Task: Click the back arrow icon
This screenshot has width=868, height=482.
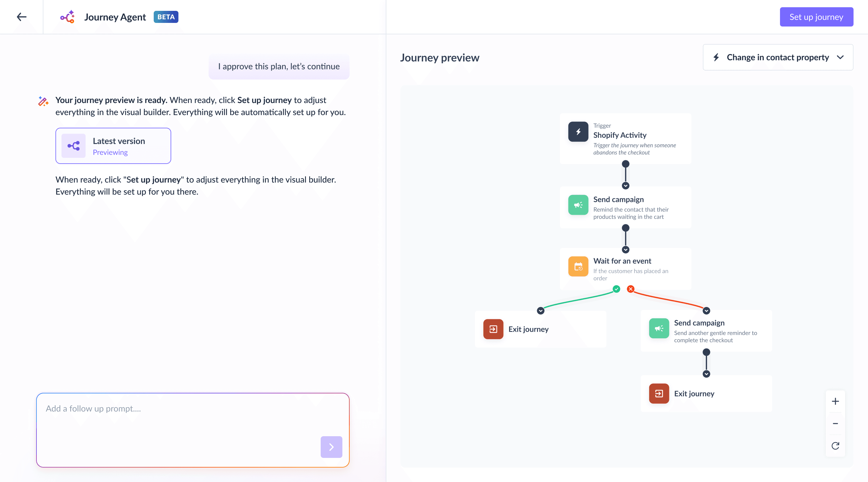Action: (22, 17)
